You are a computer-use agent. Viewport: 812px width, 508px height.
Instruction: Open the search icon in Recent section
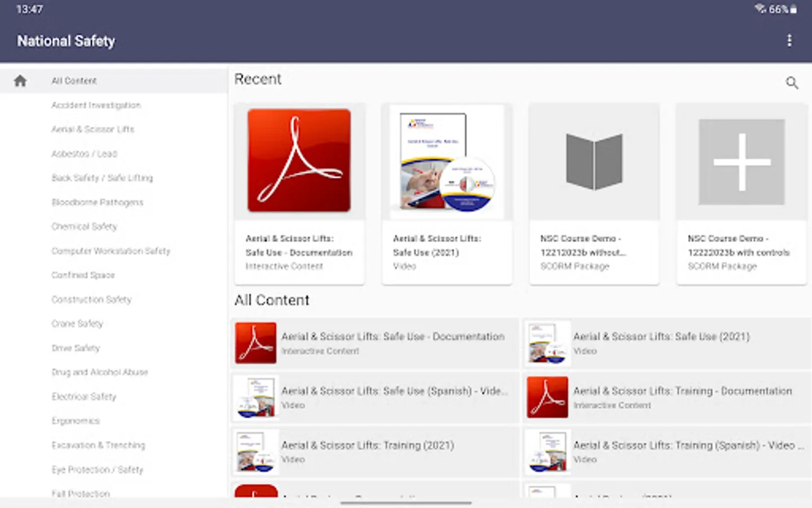792,83
